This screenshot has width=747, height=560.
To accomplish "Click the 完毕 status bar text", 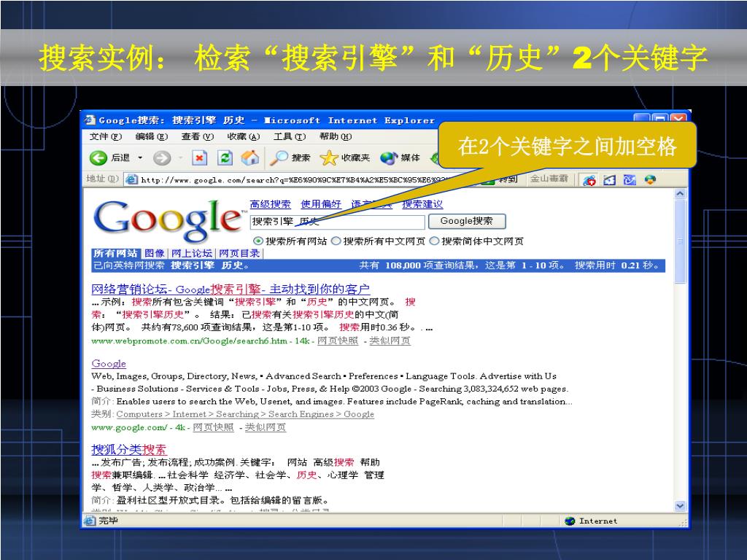I will click(108, 521).
